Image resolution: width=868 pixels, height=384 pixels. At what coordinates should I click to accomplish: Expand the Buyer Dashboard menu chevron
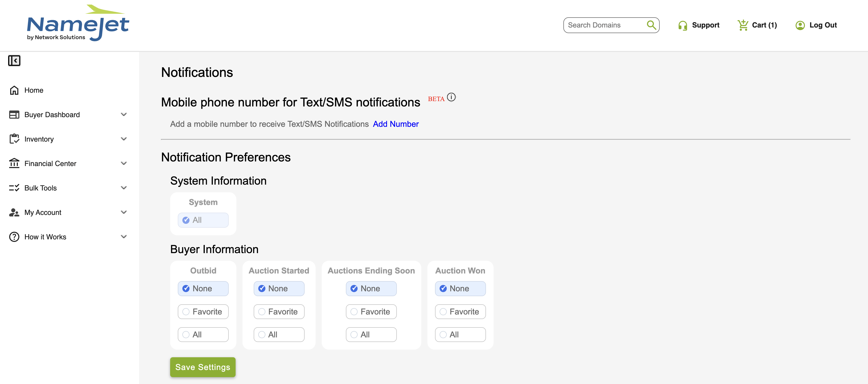[x=124, y=115]
